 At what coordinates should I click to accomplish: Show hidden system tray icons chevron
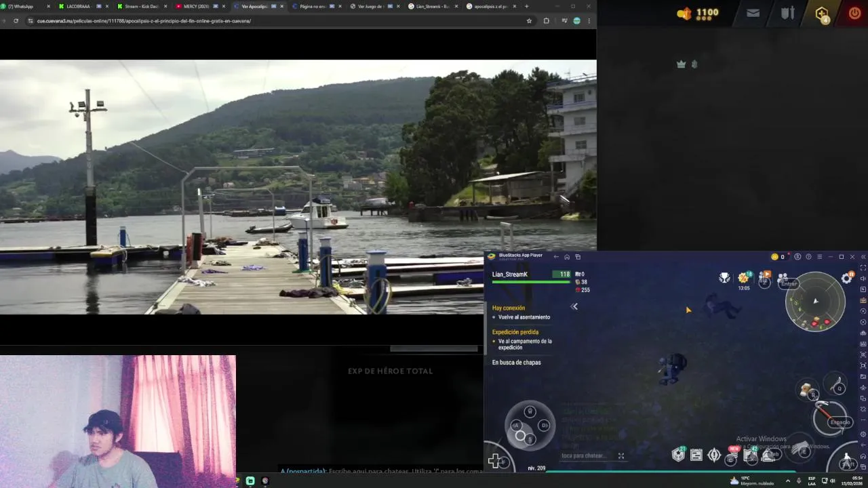point(788,481)
